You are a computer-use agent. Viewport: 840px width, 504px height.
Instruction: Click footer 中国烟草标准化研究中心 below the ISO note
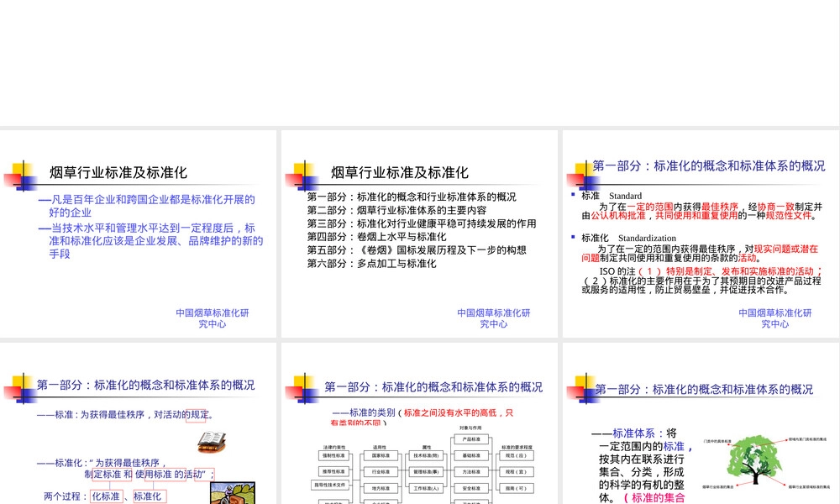point(775,318)
